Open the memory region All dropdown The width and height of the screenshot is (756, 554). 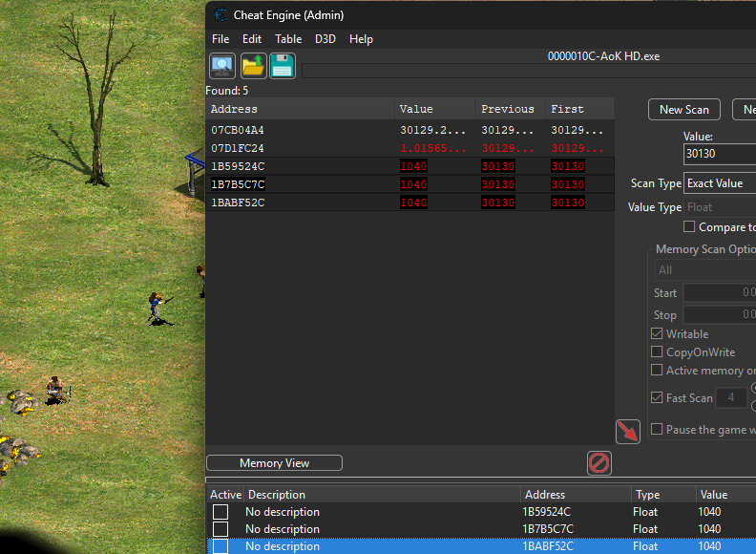coord(705,270)
